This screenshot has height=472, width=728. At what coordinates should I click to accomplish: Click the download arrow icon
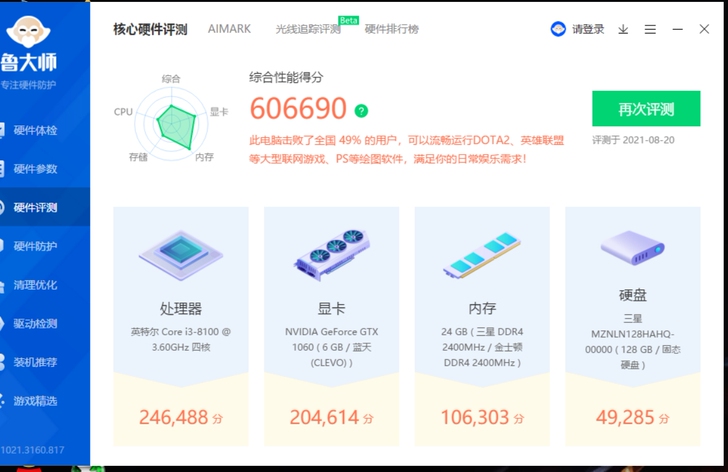(x=623, y=30)
